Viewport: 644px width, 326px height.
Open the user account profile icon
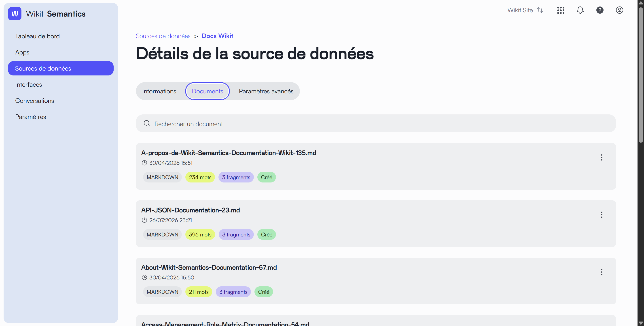tap(619, 10)
